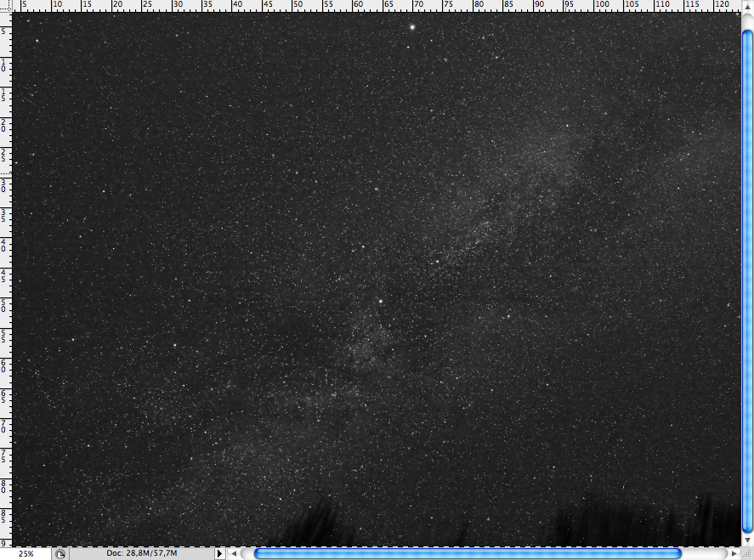The image size is (754, 560).
Task: Click the 5 mark on horizontal ruler
Action: coord(25,5)
